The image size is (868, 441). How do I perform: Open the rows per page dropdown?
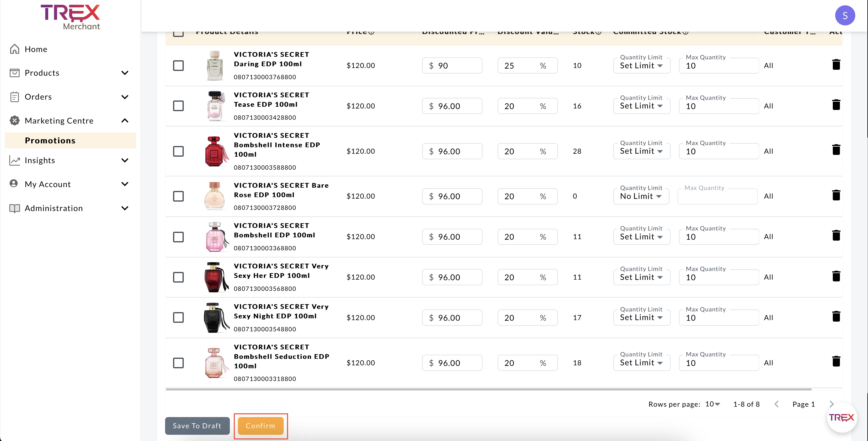[x=713, y=404]
